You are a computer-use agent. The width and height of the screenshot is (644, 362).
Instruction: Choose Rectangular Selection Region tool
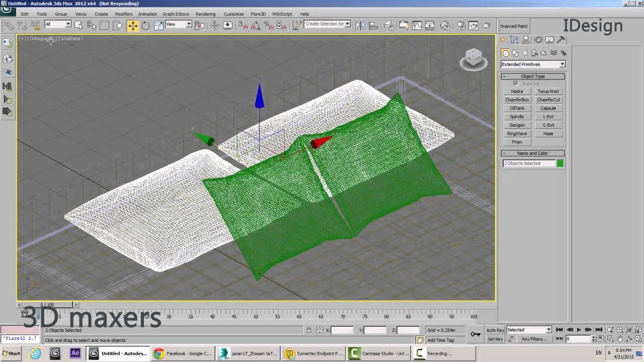pos(105,25)
